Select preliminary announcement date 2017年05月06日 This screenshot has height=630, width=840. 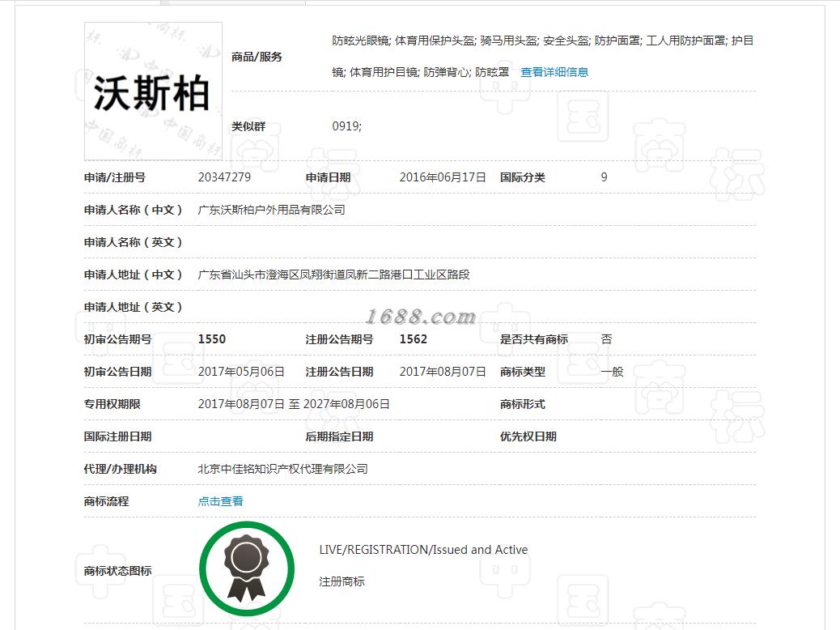click(241, 372)
